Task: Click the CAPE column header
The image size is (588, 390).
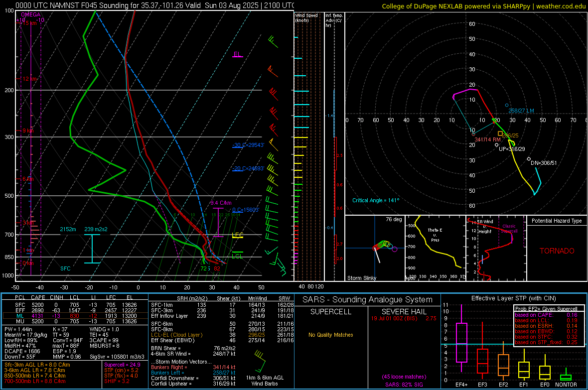Action: click(x=38, y=297)
